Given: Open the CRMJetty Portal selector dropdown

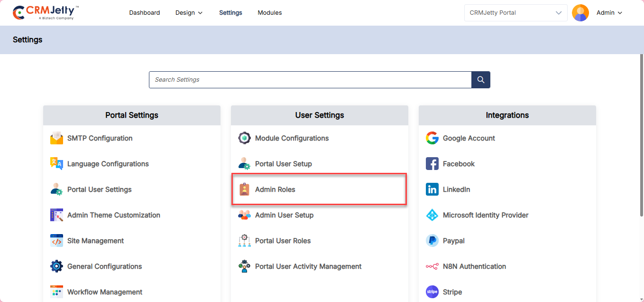Looking at the screenshot, I should pos(515,13).
